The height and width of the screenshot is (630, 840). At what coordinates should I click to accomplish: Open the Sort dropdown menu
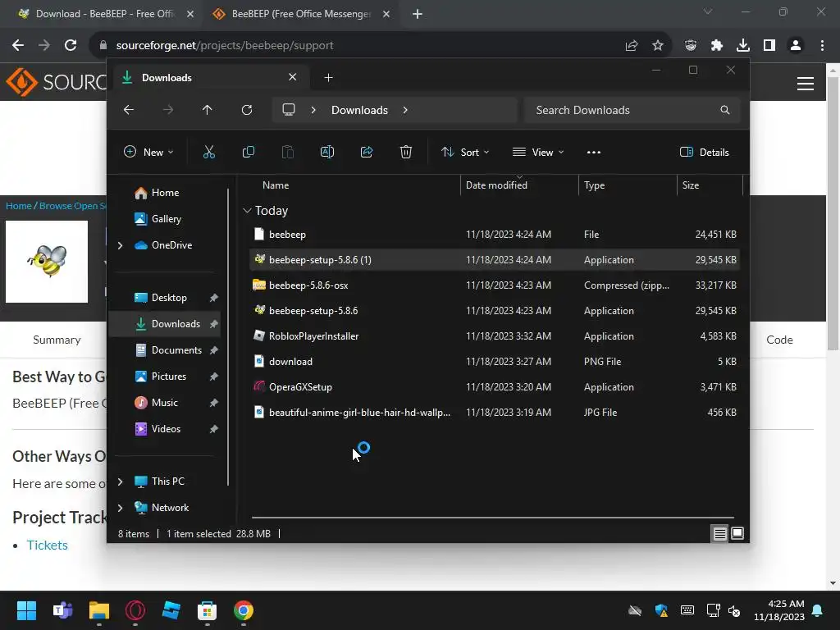click(x=464, y=152)
